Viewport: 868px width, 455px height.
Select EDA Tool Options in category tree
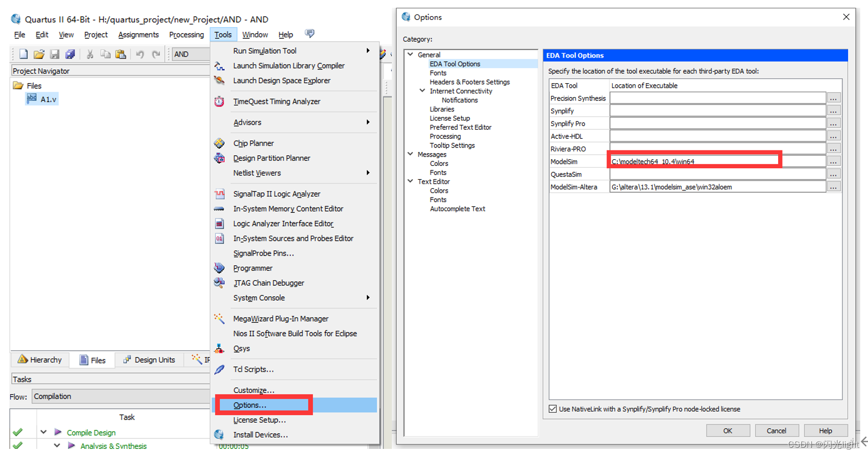pyautogui.click(x=455, y=64)
